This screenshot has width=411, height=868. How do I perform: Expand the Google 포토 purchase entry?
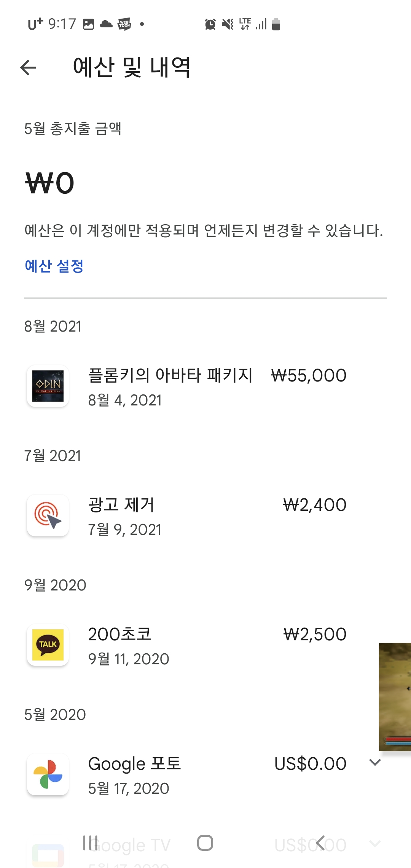tap(375, 763)
